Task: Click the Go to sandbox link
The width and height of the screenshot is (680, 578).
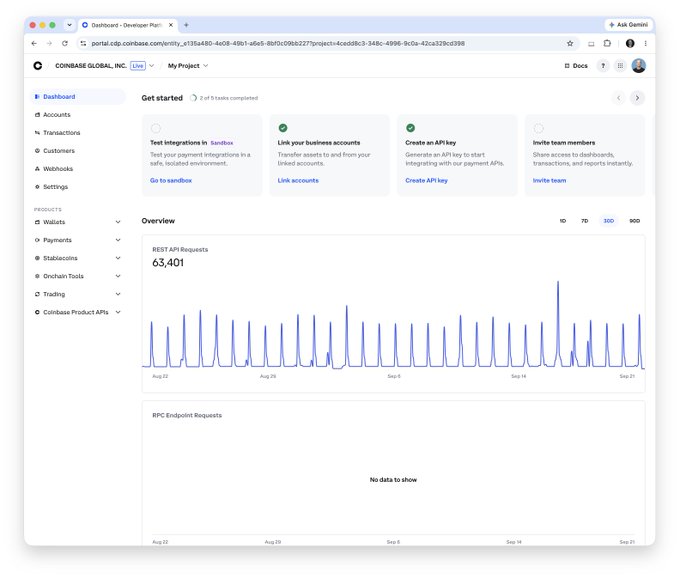Action: pos(171,180)
